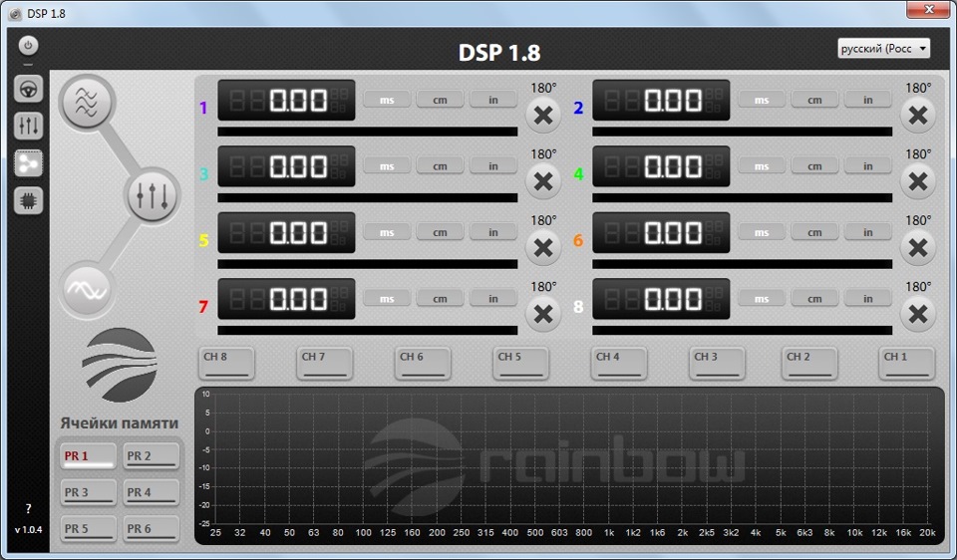Select the CH 4 channel tab
This screenshot has width=957, height=560.
[x=619, y=364]
